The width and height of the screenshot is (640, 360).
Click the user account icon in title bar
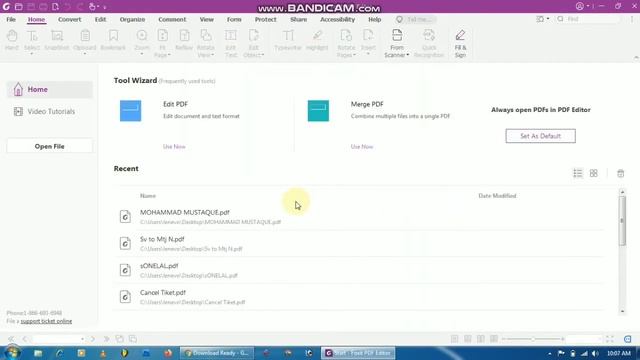[x=580, y=6]
